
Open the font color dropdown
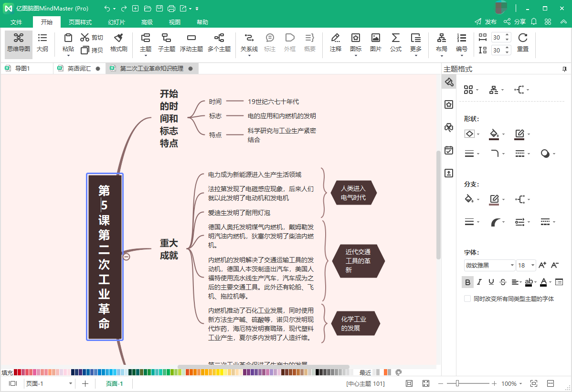(x=550, y=282)
